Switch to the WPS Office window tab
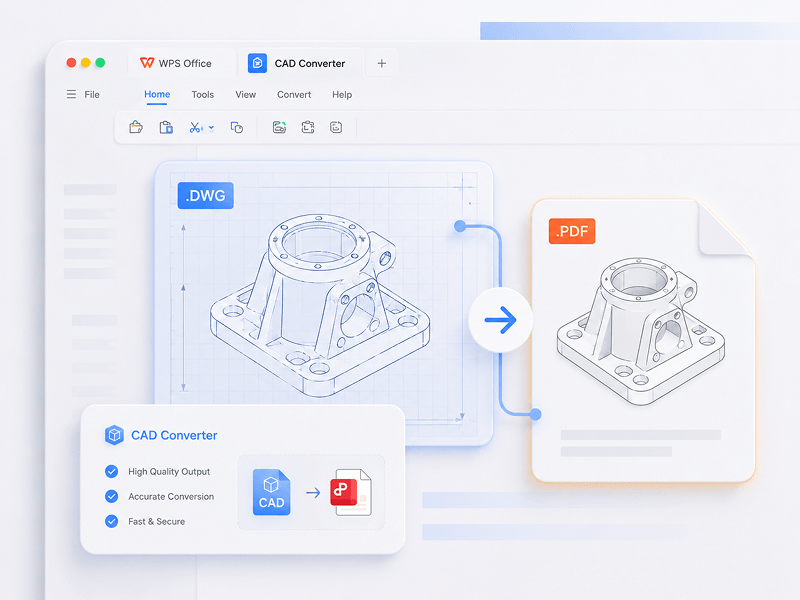The image size is (800, 600). 182,63
